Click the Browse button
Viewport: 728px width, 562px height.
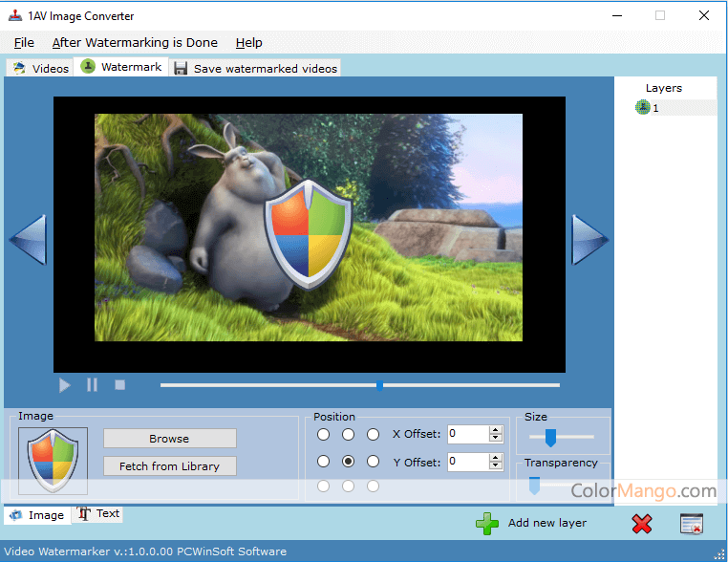[x=170, y=439]
